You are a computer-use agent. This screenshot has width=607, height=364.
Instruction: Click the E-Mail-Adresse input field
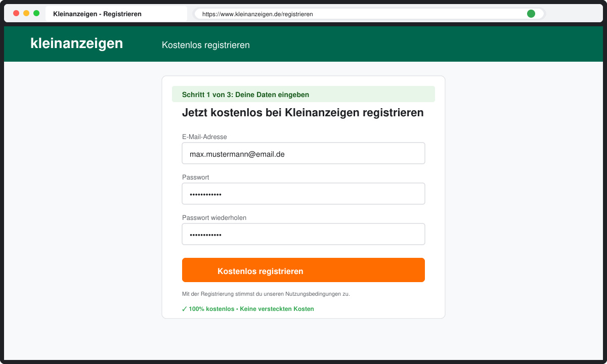point(303,153)
